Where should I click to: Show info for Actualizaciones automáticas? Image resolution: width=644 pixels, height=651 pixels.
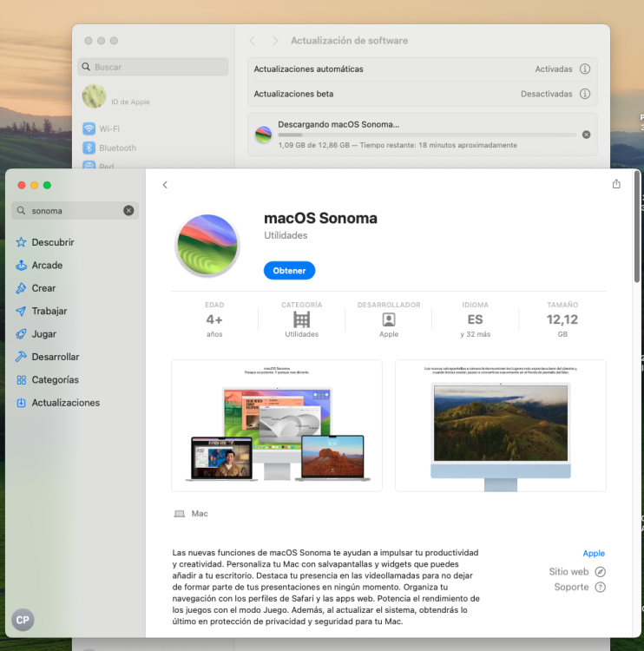click(x=585, y=69)
